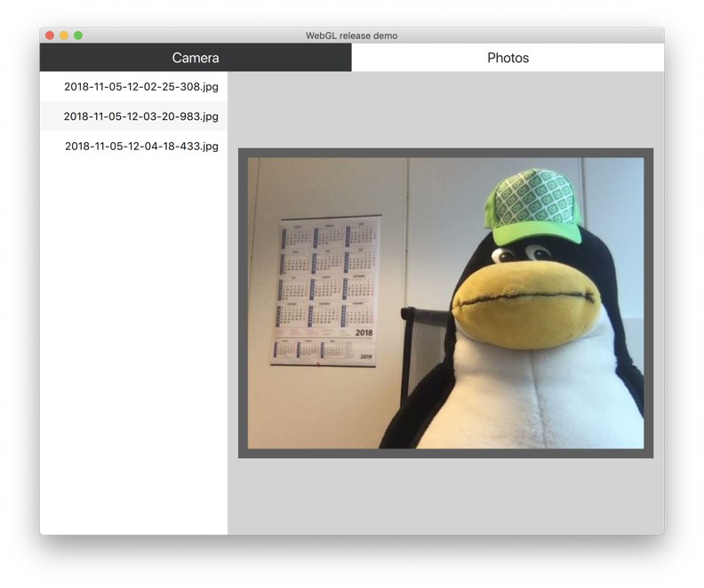Switch to the Camera tab
704x588 pixels.
[196, 58]
